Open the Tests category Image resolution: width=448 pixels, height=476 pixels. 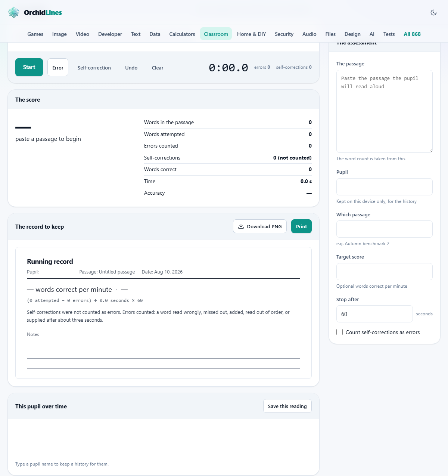click(x=389, y=34)
